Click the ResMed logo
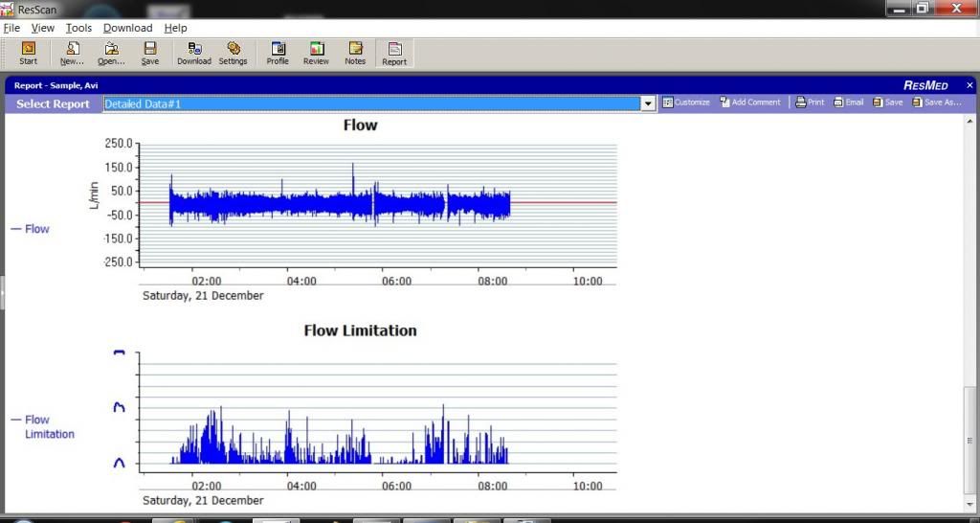The height and width of the screenshot is (523, 980). (925, 85)
